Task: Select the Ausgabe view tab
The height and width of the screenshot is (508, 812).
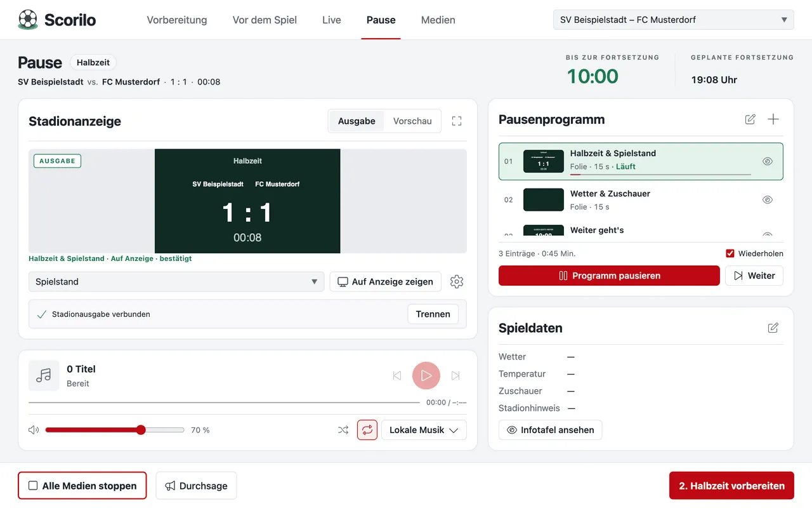Action: point(357,121)
